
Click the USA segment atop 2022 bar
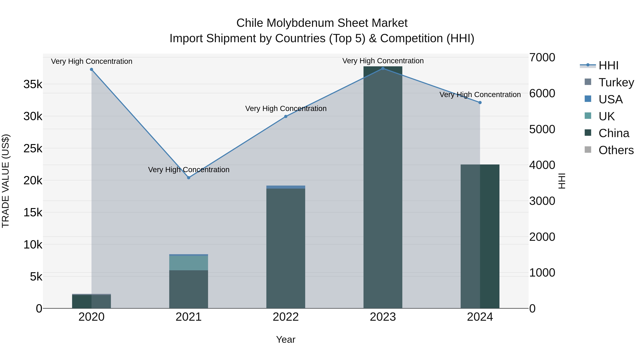click(286, 187)
